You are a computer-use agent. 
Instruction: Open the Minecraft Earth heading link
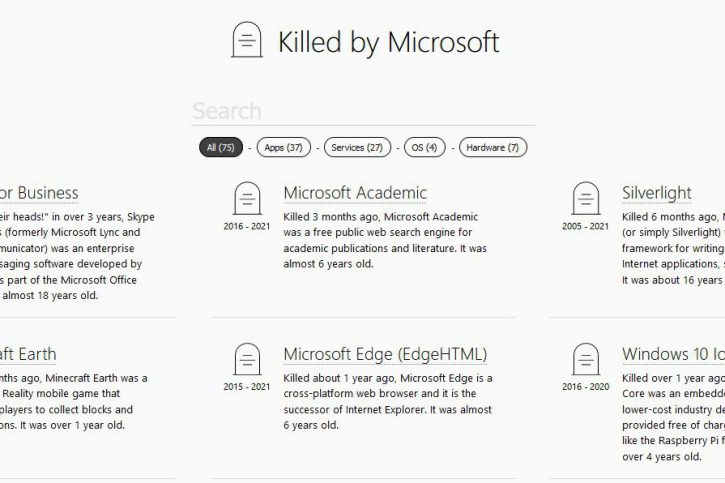coord(28,354)
